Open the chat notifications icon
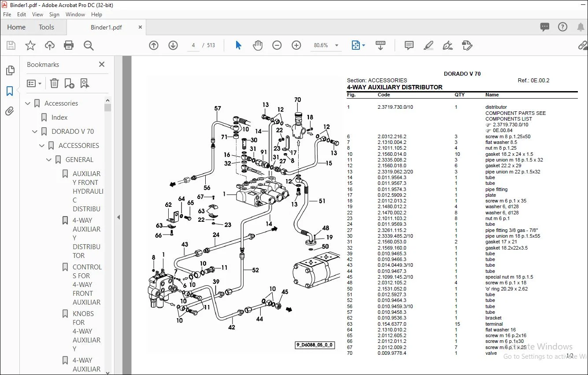 point(545,27)
